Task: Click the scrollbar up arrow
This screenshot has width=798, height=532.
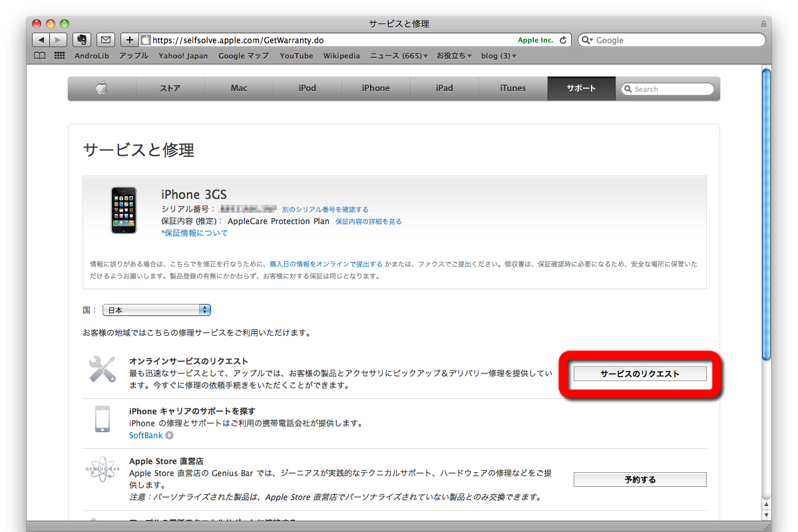Action: [767, 505]
